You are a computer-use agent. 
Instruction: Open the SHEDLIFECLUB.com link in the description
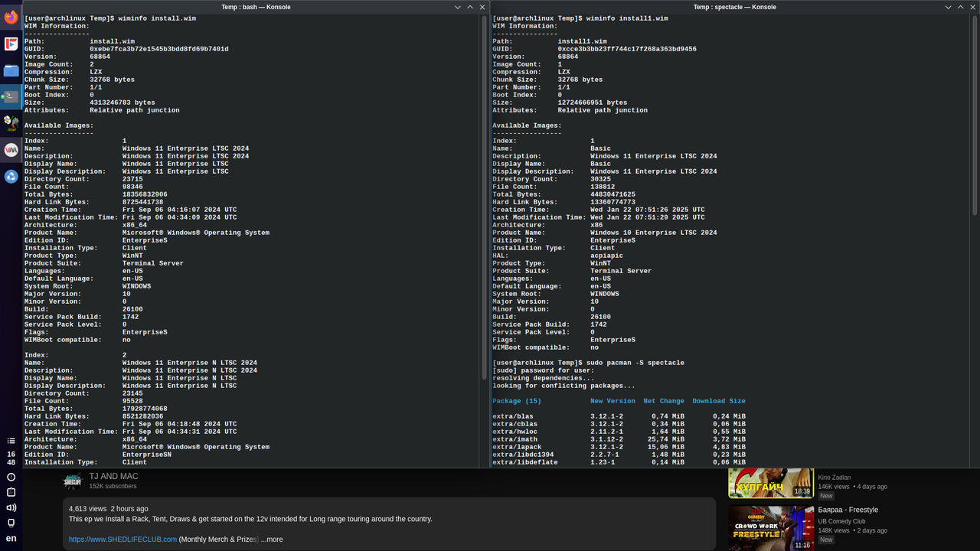(122, 540)
